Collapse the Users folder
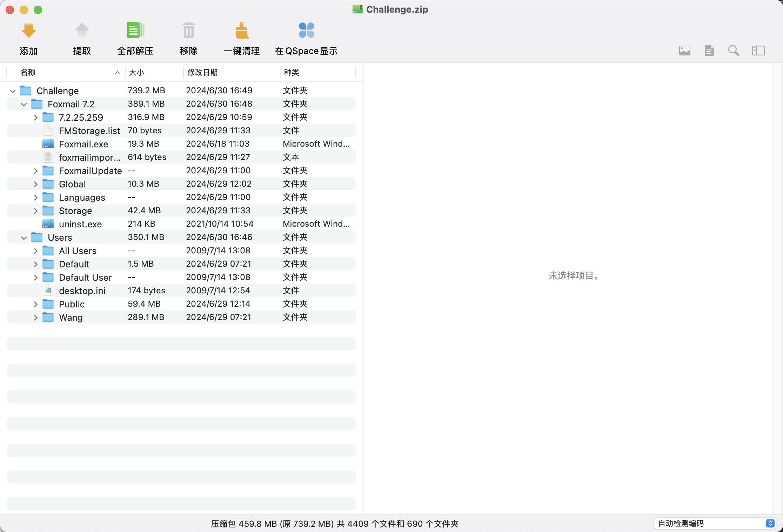 (x=24, y=238)
